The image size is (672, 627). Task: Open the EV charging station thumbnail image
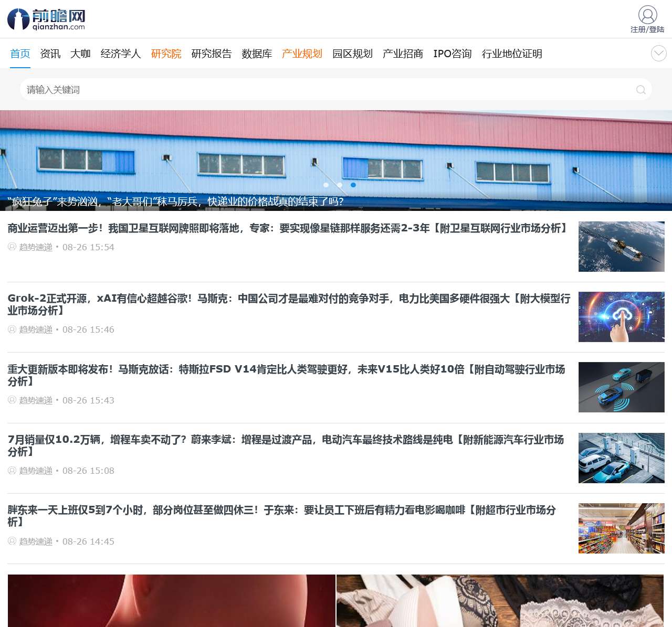coord(622,458)
